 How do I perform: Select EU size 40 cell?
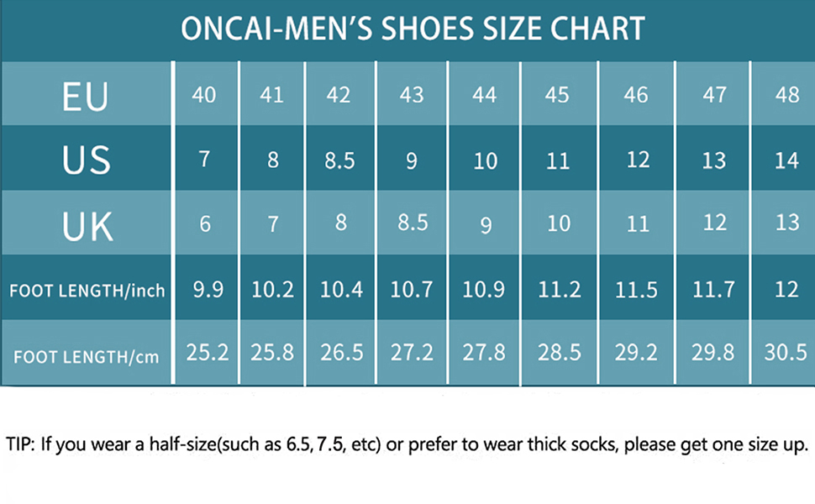pyautogui.click(x=204, y=95)
